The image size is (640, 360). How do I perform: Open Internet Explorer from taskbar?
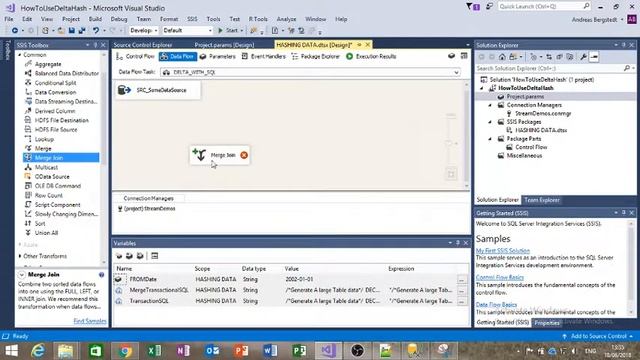(x=38, y=351)
